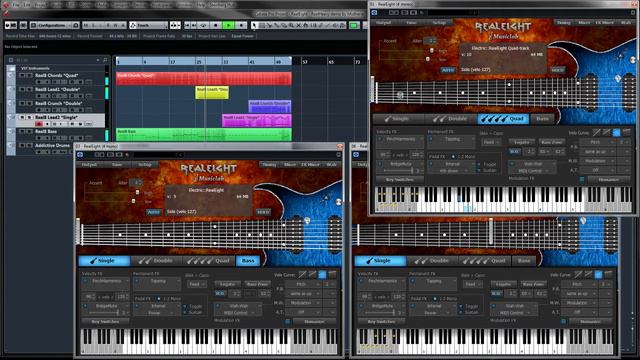
Task: Select the X Mute tool in Cubase toolbar
Action: tap(299, 25)
